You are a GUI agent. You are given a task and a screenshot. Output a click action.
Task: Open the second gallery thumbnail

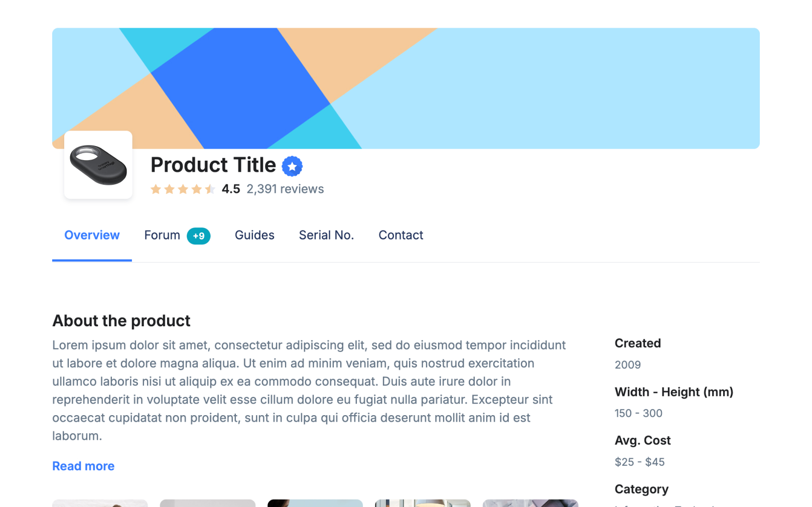tap(208, 503)
